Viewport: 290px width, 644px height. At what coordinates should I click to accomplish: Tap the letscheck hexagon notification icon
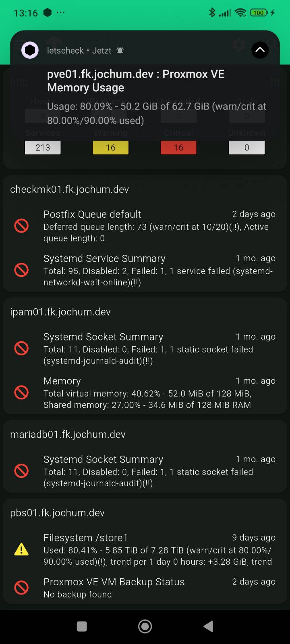(x=30, y=50)
